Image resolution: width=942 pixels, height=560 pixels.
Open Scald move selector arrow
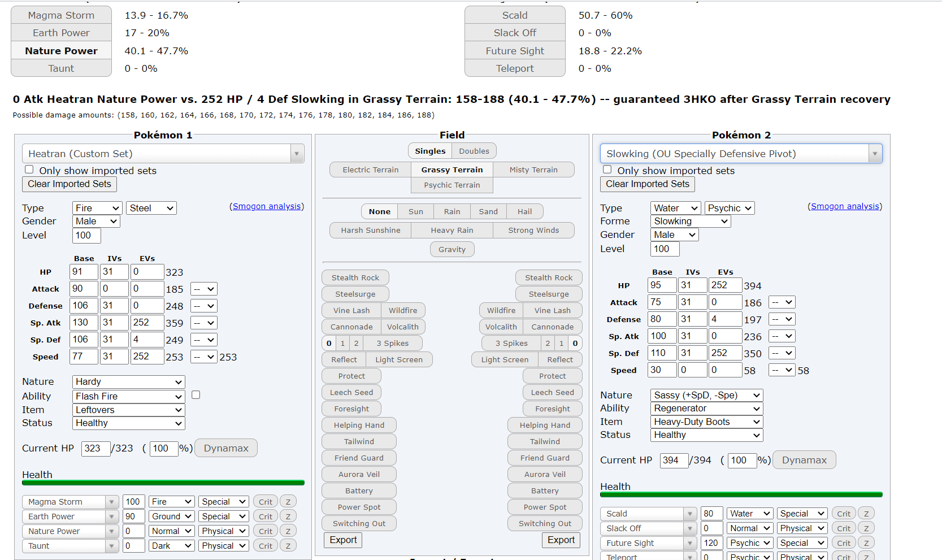tap(690, 514)
